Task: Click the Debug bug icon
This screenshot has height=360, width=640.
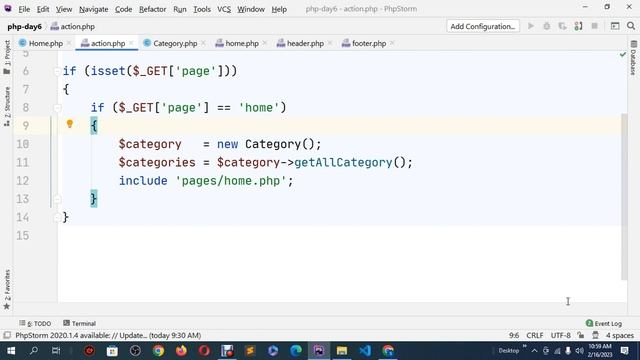Action: 547,26
